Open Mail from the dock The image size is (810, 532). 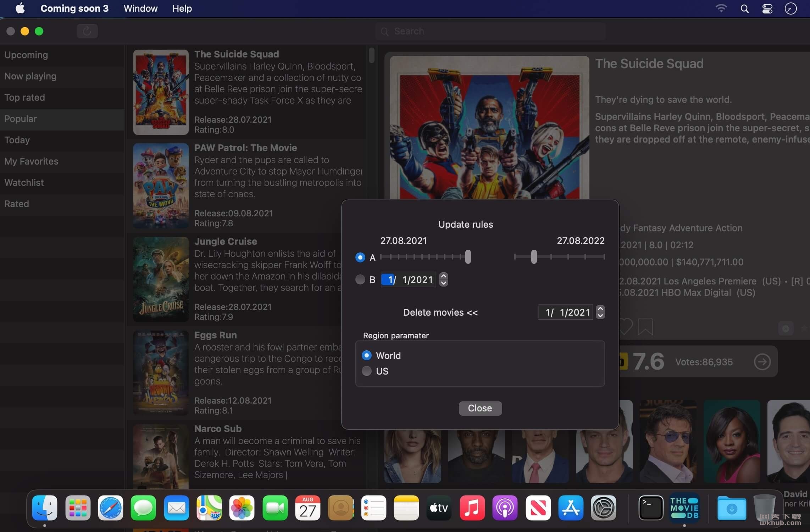click(176, 508)
